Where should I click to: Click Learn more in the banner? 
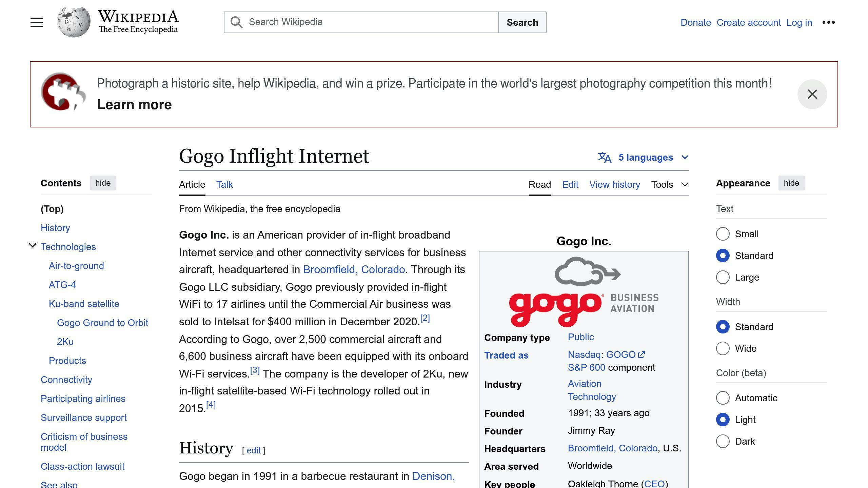pos(134,104)
